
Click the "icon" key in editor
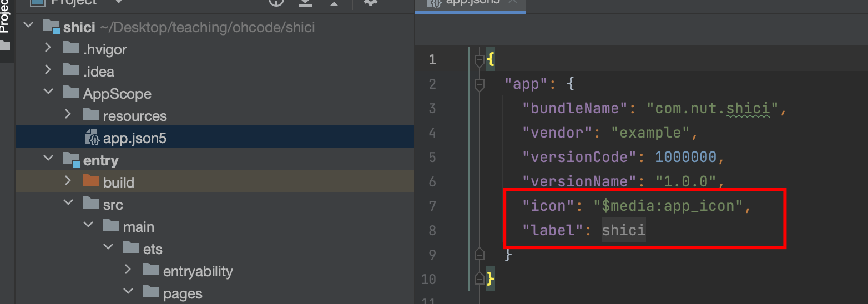(x=548, y=206)
